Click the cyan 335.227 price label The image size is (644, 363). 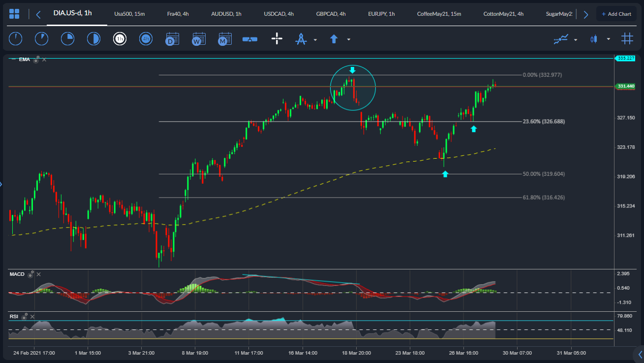[626, 58]
